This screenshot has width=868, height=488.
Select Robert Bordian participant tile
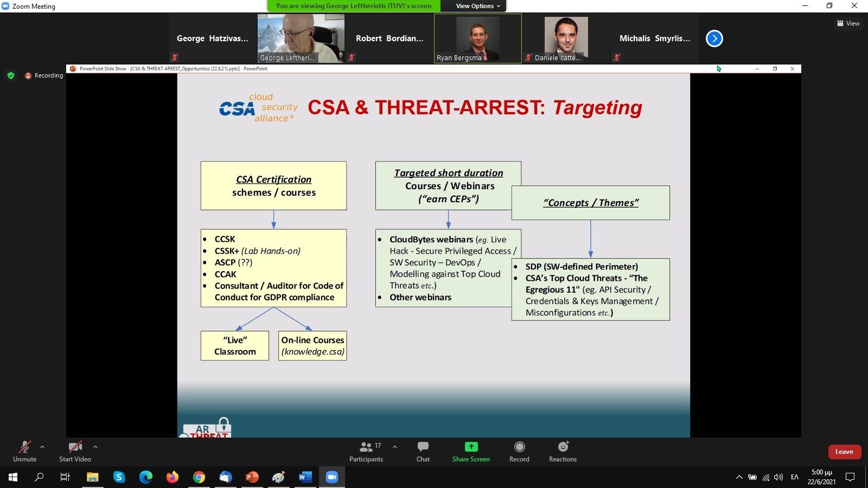click(x=390, y=38)
